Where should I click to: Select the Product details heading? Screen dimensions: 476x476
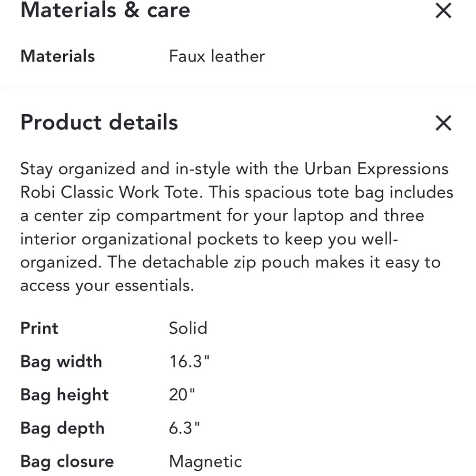point(99,123)
